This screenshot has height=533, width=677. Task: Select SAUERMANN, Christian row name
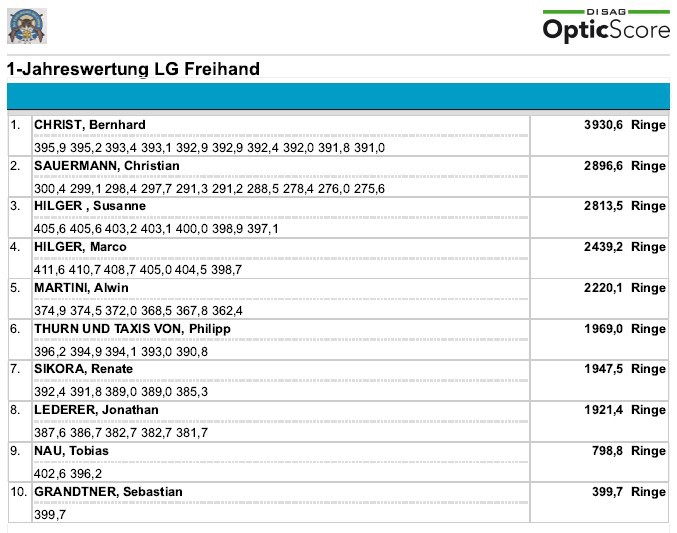coord(107,166)
